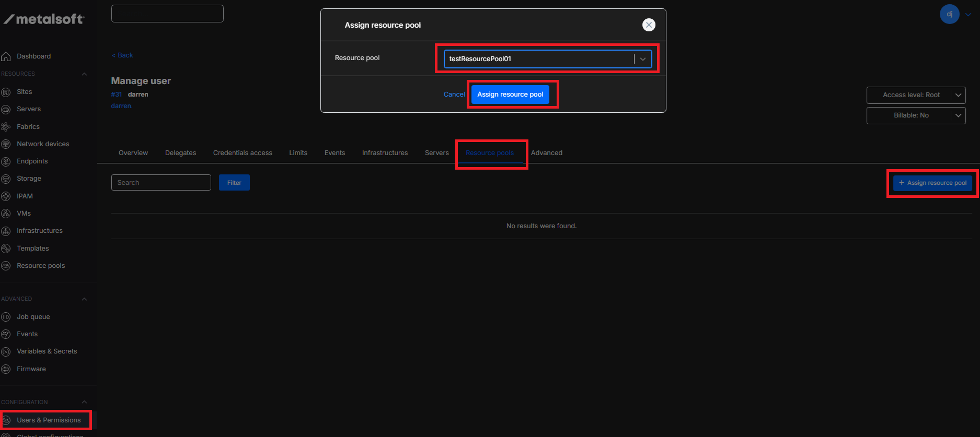This screenshot has height=437, width=980.
Task: Click the Storage icon in sidebar
Action: click(x=6, y=179)
